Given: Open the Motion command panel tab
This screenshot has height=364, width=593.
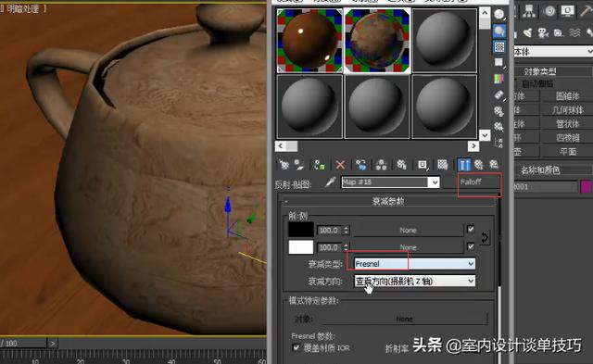Looking at the screenshot, I should tap(549, 11).
